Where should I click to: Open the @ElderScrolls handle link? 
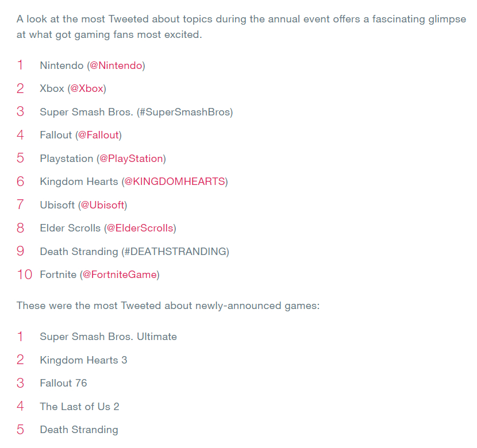[x=140, y=228]
